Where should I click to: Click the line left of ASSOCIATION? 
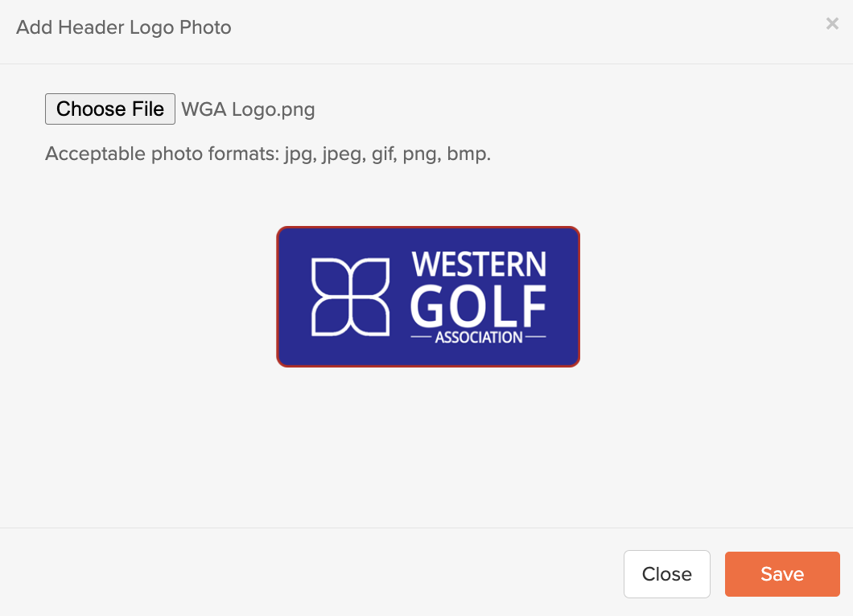[x=421, y=338]
